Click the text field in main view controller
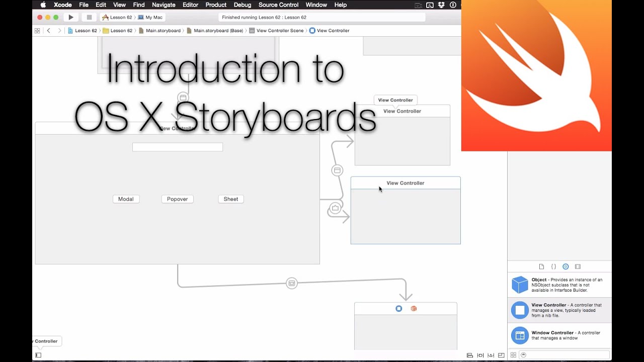 pyautogui.click(x=178, y=147)
